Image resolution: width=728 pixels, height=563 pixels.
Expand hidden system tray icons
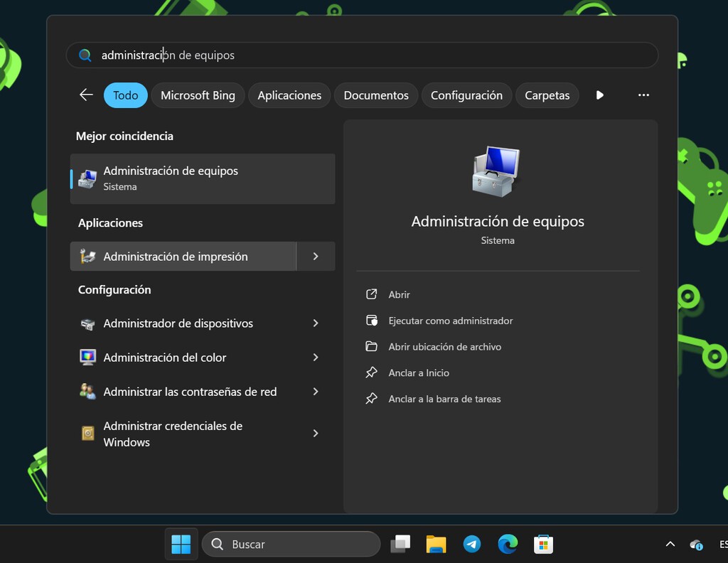(669, 544)
